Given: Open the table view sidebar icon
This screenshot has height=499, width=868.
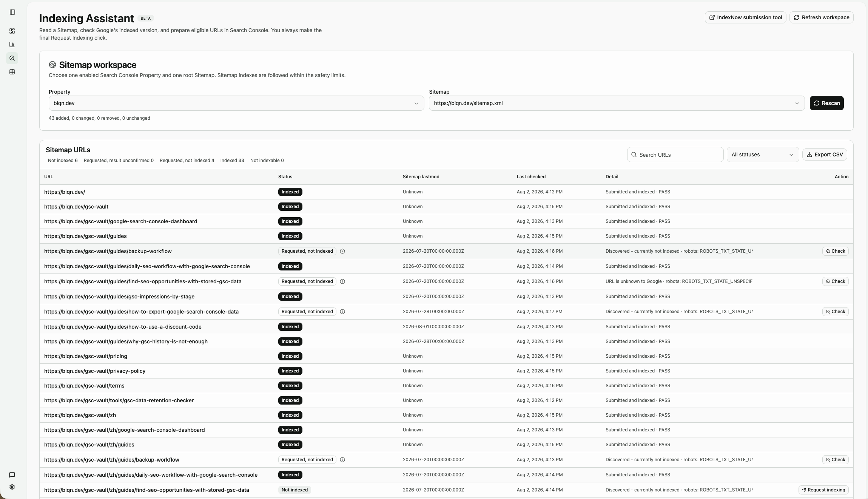Looking at the screenshot, I should coord(12,72).
